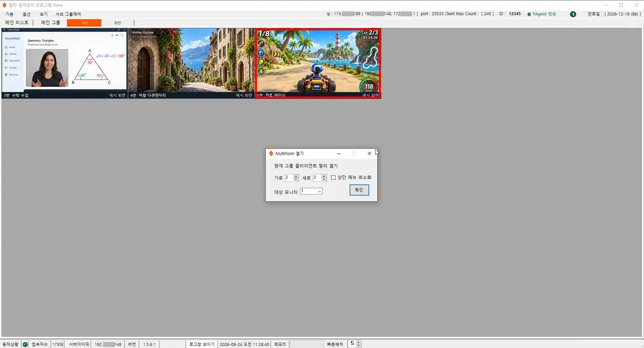Close the MultiForm 열기 dialog

369,154
